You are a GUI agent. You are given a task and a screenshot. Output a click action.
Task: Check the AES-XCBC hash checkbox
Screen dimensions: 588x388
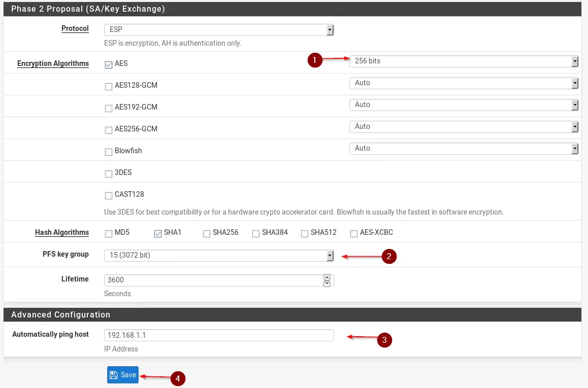353,234
